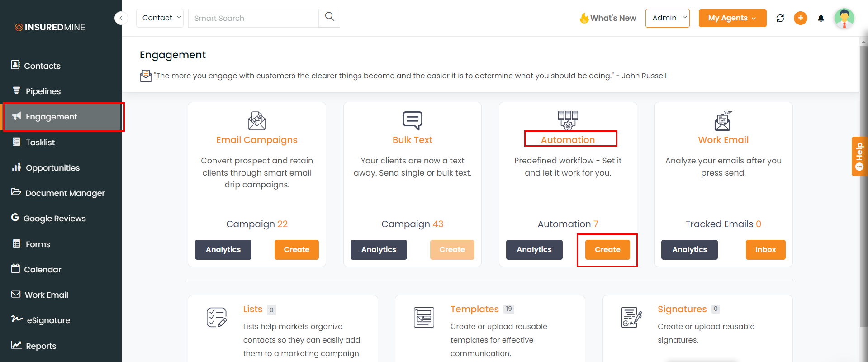
Task: Click the Calendar sidebar icon
Action: 16,268
